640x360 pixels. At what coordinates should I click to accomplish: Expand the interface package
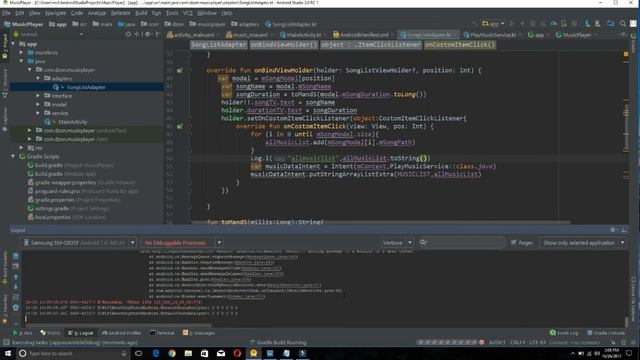pos(38,96)
